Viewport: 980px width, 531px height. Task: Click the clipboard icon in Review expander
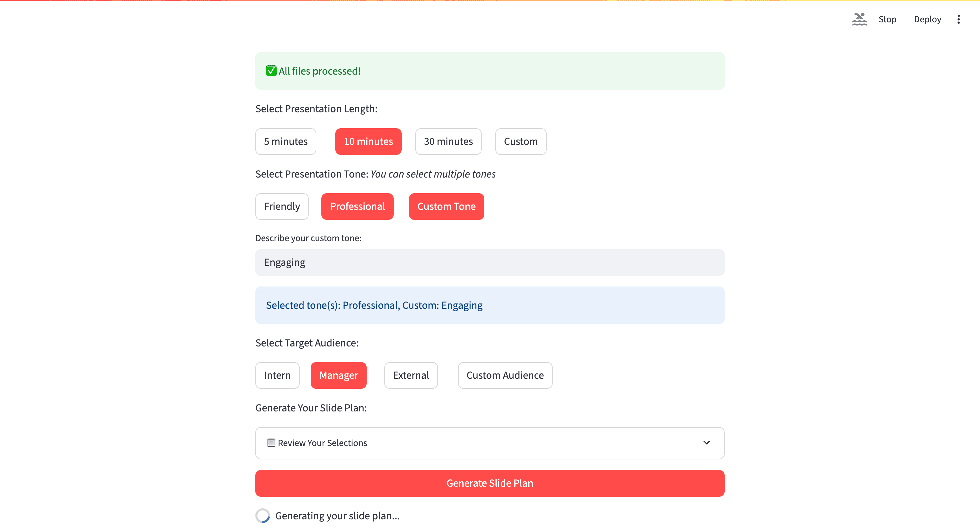[x=271, y=442]
